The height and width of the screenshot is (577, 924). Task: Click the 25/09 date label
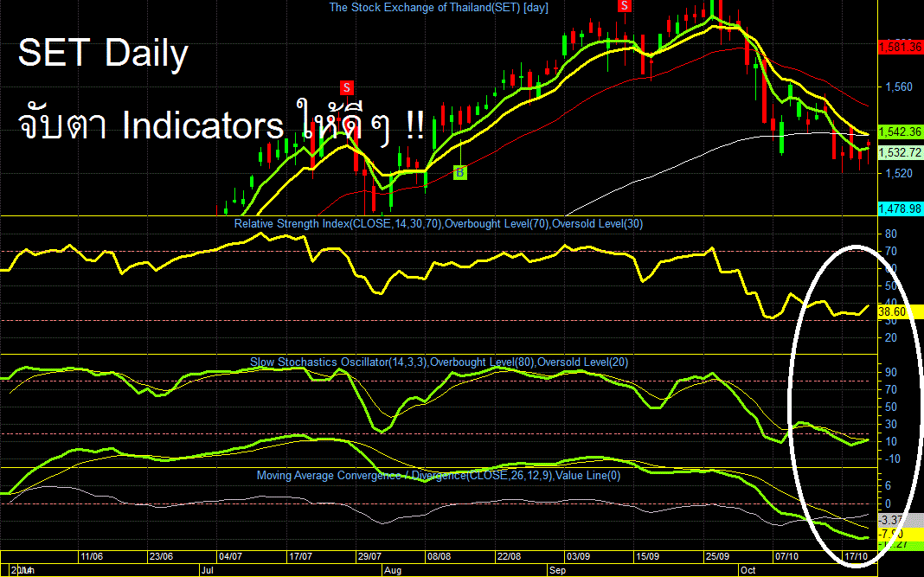click(x=717, y=556)
